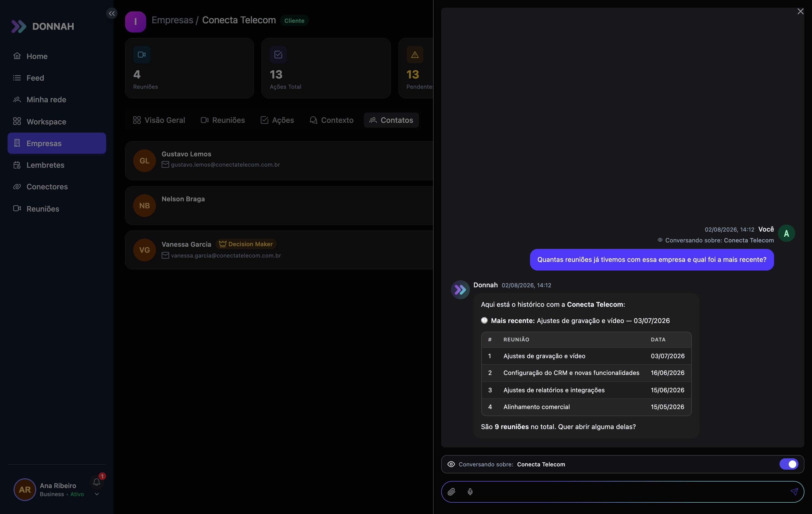812x514 pixels.
Task: Start voice input with microphone icon
Action: (470, 492)
